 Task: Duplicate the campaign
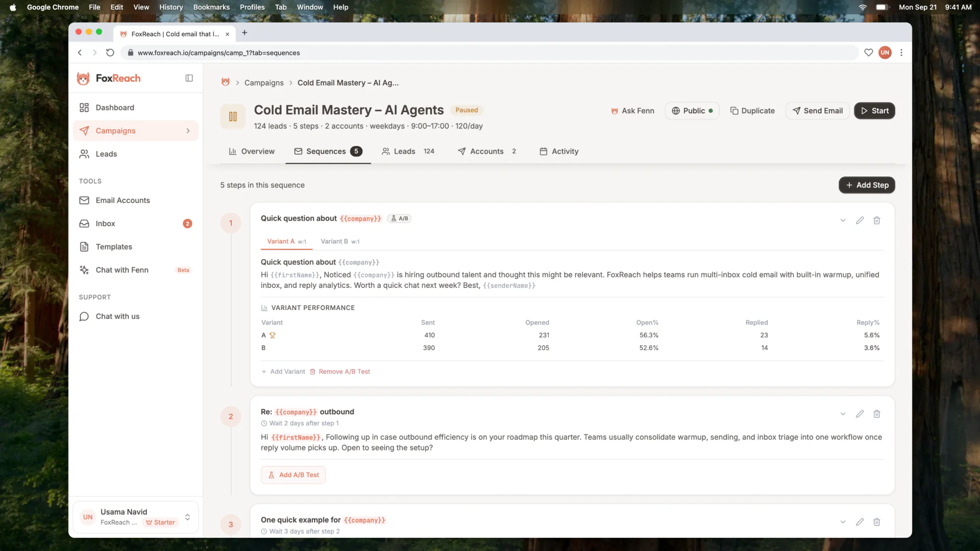[752, 111]
